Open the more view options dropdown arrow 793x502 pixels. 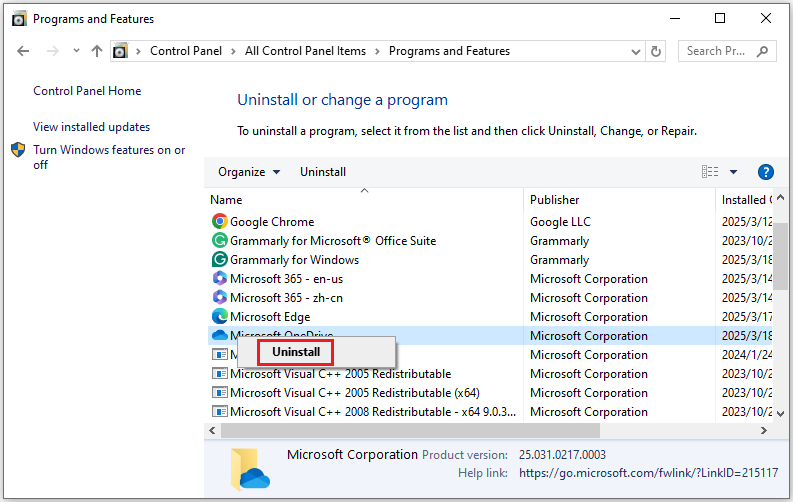coord(733,172)
